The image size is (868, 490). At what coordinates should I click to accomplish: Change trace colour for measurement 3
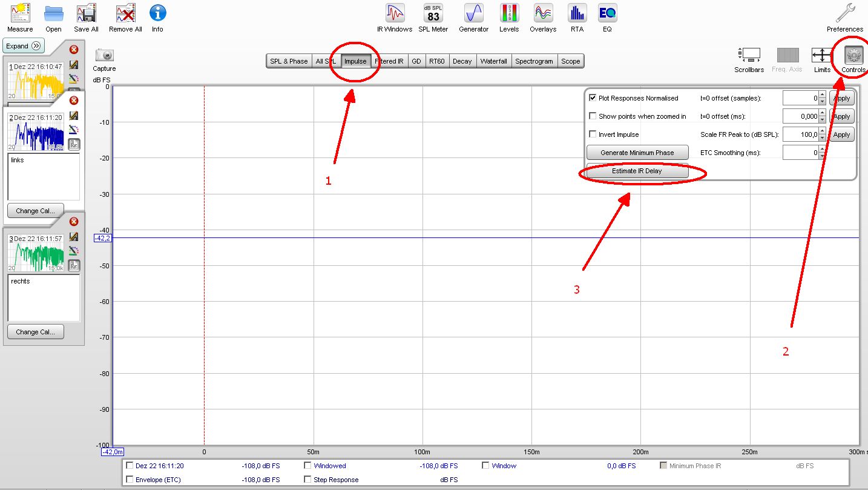point(74,251)
